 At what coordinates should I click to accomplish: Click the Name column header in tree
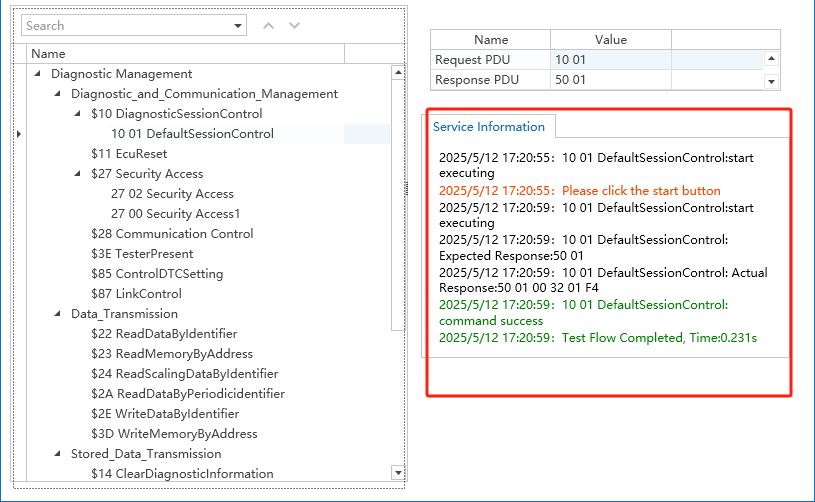point(48,54)
